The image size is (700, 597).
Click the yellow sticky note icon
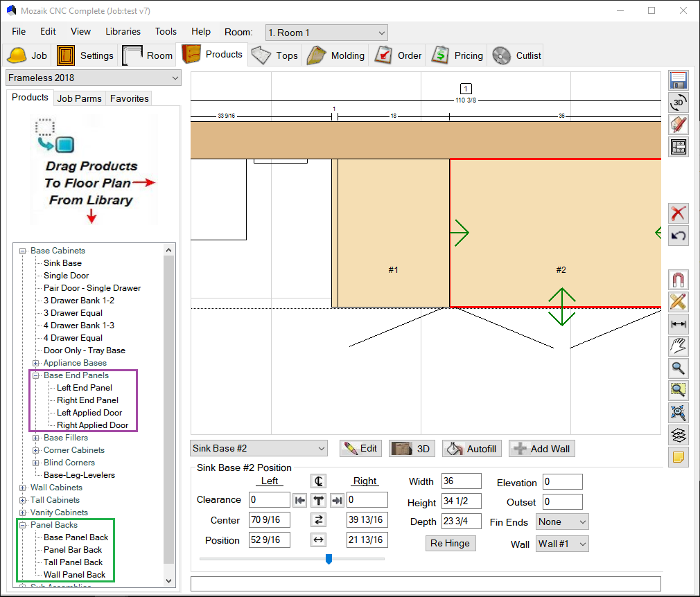point(679,457)
